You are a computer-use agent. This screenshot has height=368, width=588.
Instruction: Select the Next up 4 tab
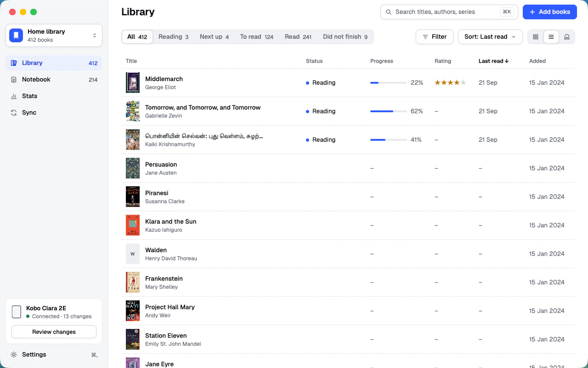pos(214,37)
